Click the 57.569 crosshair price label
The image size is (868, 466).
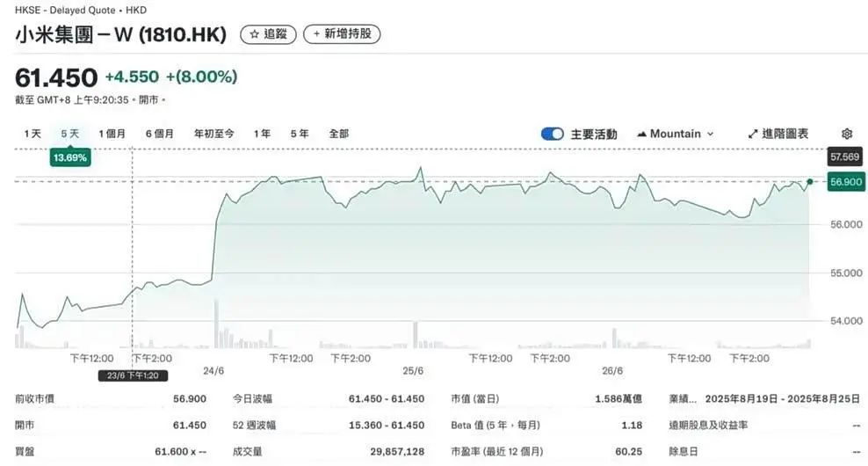(845, 157)
